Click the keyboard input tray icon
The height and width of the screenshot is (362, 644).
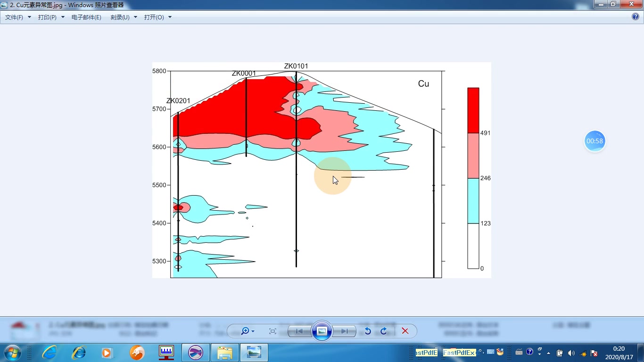519,352
